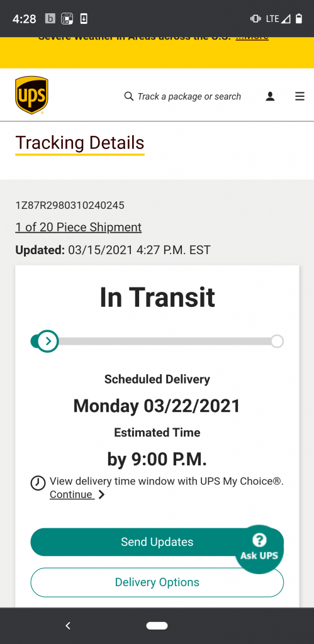This screenshot has width=314, height=644.
Task: Tap the Android back arrow
Action: [x=68, y=626]
